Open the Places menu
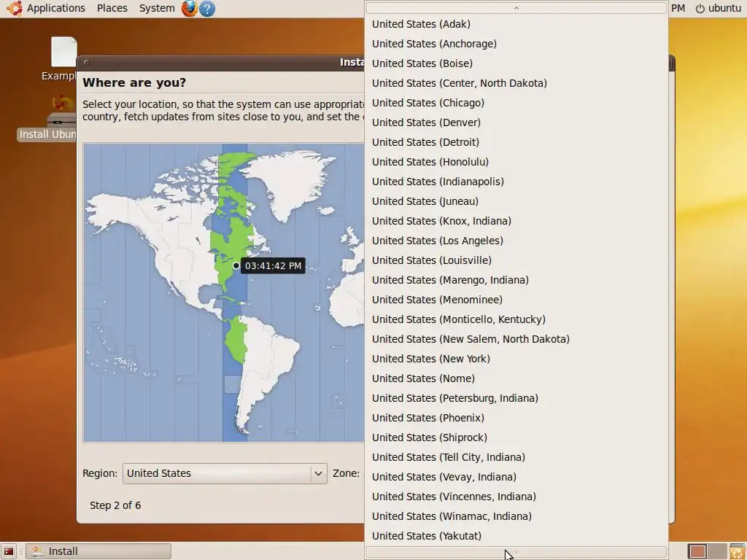 [112, 8]
